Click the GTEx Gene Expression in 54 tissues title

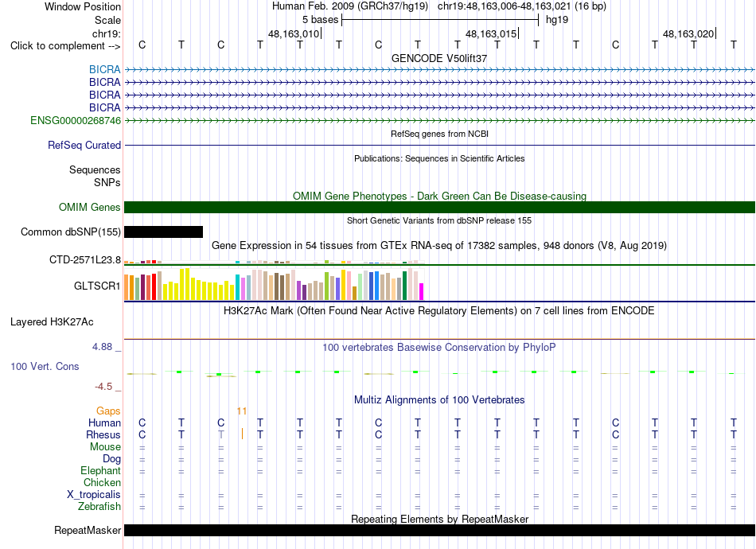[439, 246]
